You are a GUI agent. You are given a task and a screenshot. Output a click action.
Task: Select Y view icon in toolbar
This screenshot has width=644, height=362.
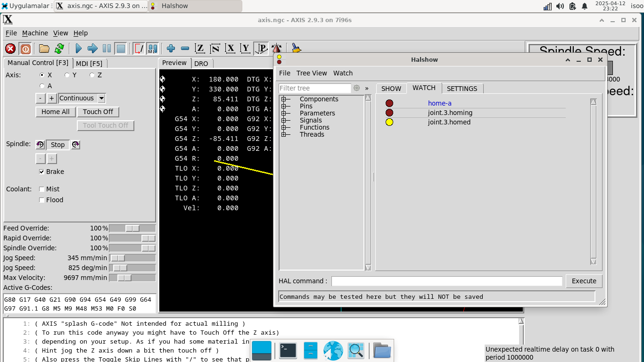pos(245,49)
